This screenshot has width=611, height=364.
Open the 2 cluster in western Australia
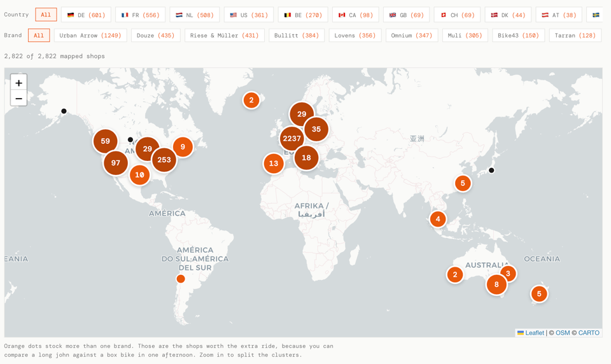tap(454, 275)
